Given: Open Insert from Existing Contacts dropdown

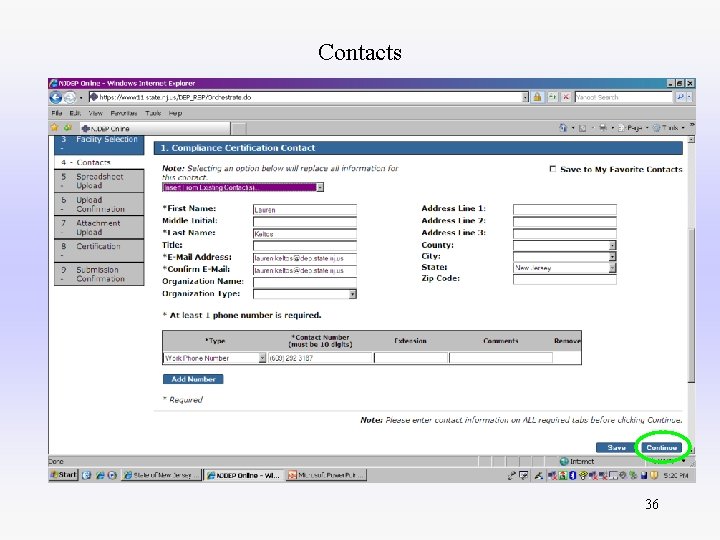Looking at the screenshot, I should tap(243, 187).
